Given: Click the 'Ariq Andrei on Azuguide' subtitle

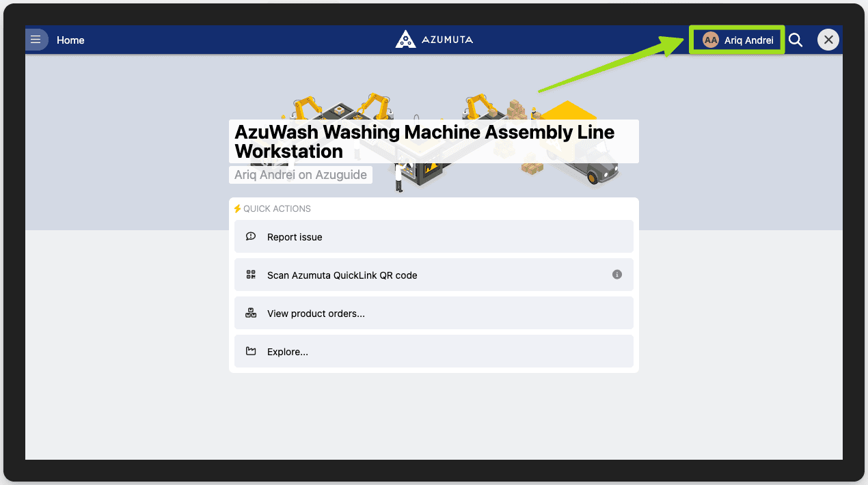Looking at the screenshot, I should click(301, 175).
